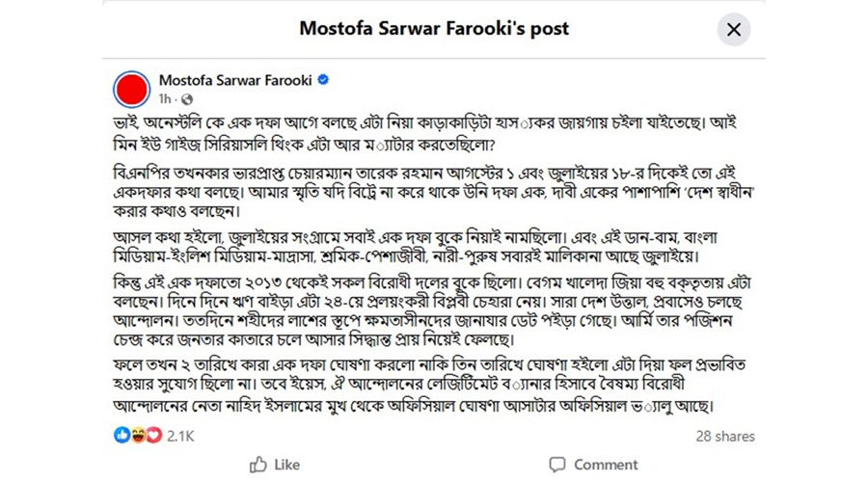Screen dimensions: 868x482
Task: Click the blue thumbs-up reaction icon
Action: point(122,435)
